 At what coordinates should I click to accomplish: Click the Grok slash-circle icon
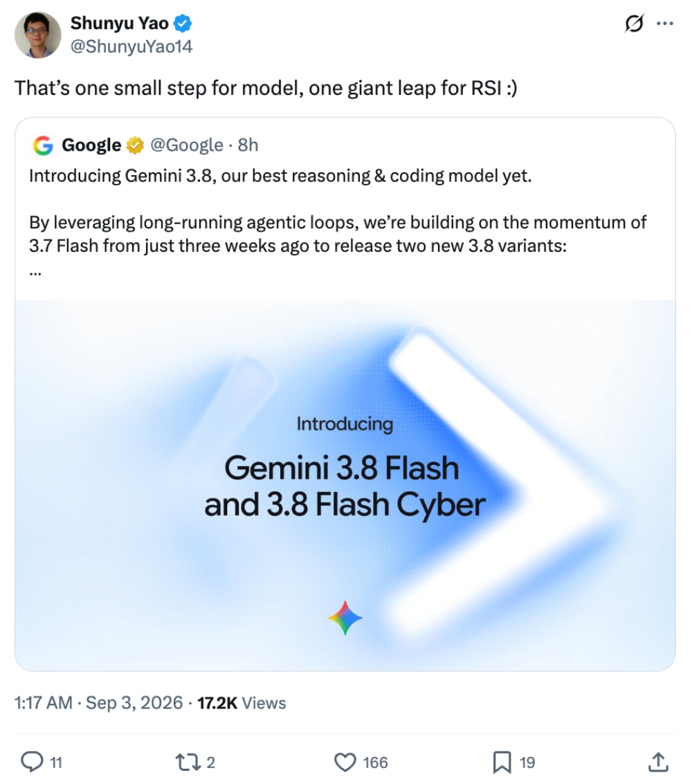(x=634, y=23)
